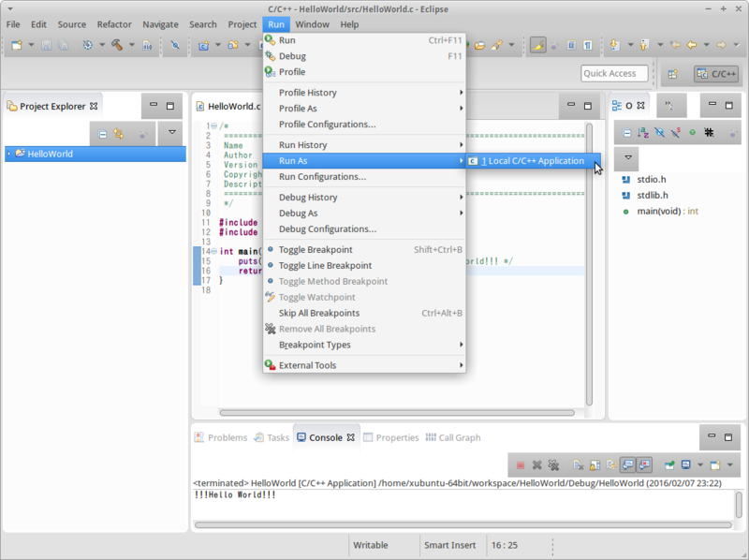The height and width of the screenshot is (560, 749).
Task: Select 1 Local C/C++ Application
Action: tap(533, 161)
